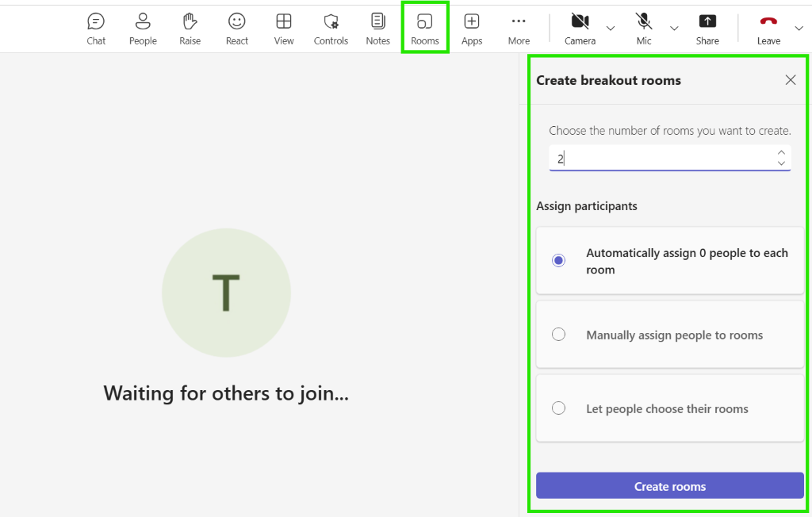Increase the number of rooms
The image size is (812, 517).
click(x=781, y=152)
